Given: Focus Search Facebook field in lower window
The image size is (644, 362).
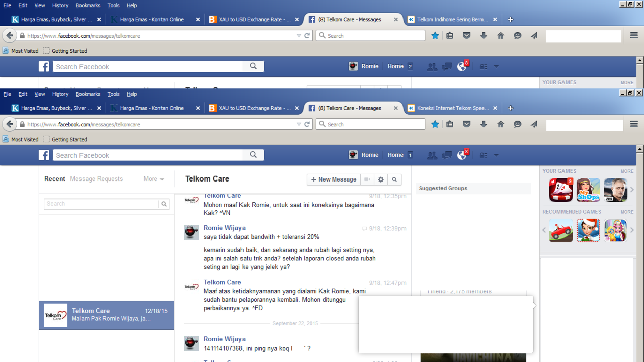Looking at the screenshot, I should (148, 155).
